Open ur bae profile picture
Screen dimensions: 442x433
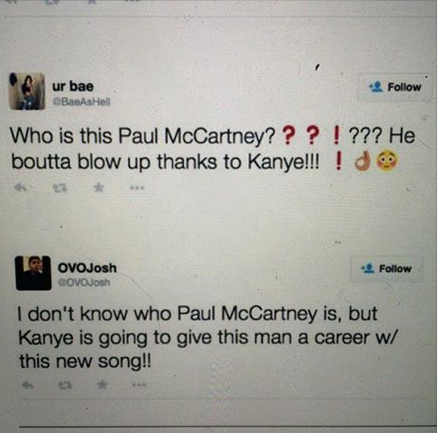tap(27, 91)
